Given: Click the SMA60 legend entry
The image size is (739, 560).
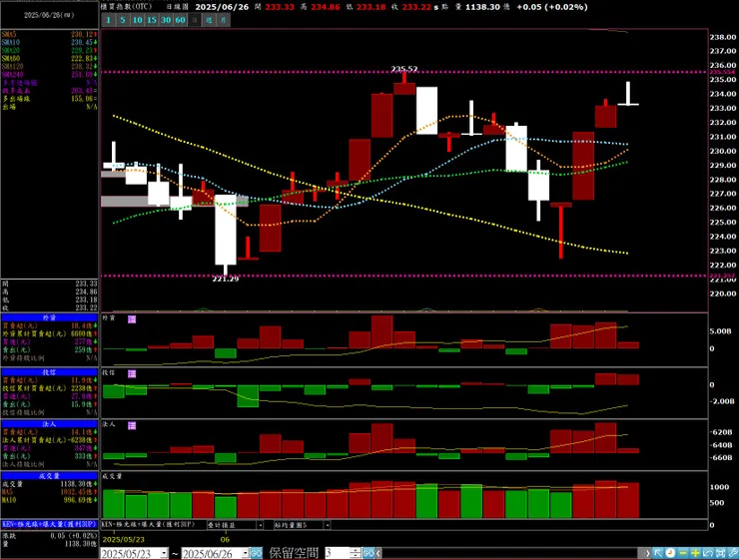Looking at the screenshot, I should (50, 59).
